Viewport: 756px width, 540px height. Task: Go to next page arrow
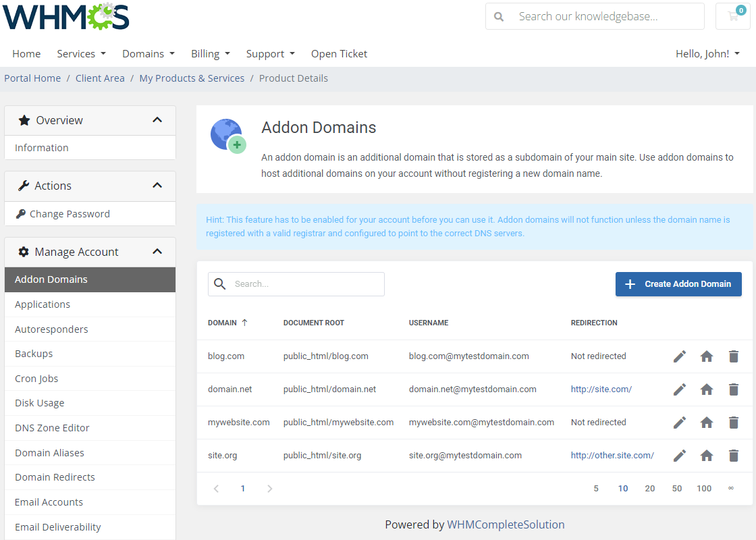click(x=269, y=489)
